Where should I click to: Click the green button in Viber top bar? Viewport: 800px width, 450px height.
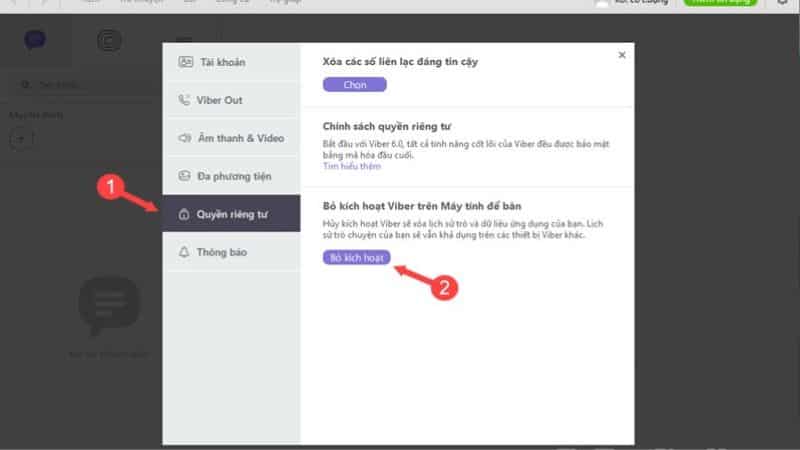coord(720,3)
